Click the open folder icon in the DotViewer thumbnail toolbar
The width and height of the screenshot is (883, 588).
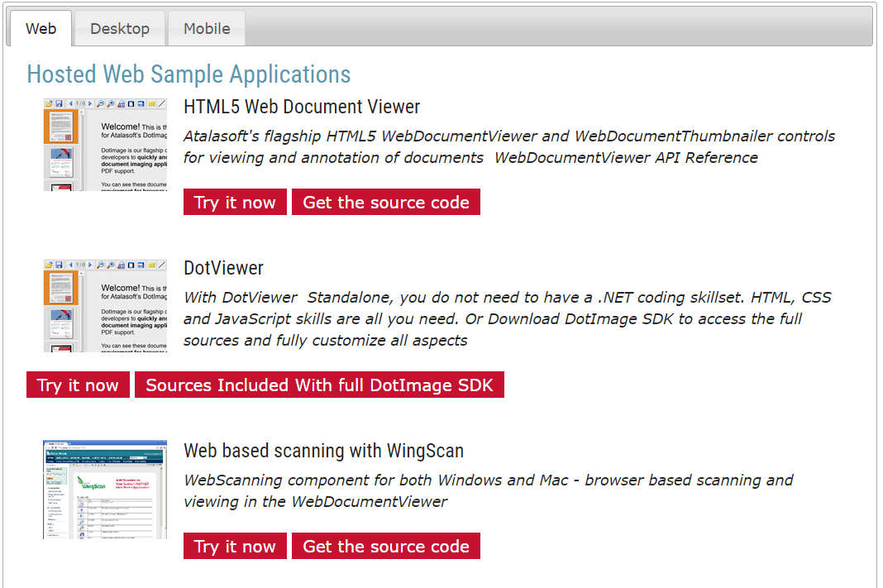click(48, 264)
